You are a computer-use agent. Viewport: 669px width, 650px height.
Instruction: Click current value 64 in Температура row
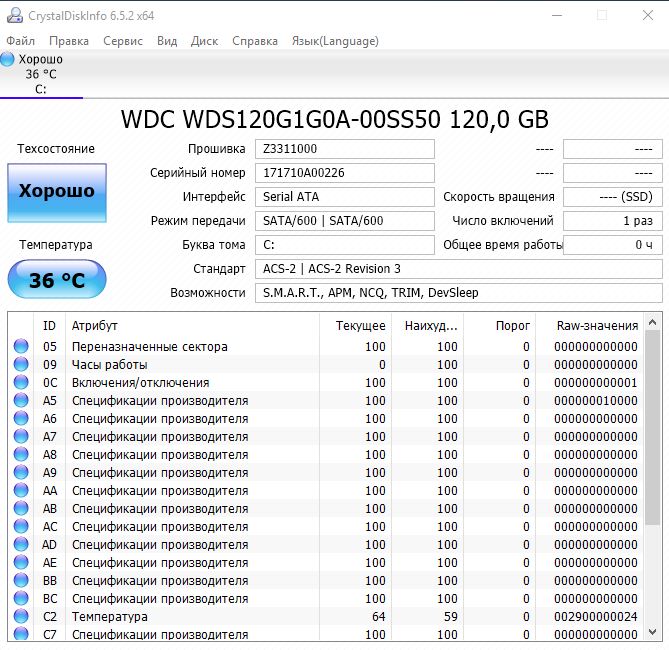point(378,616)
